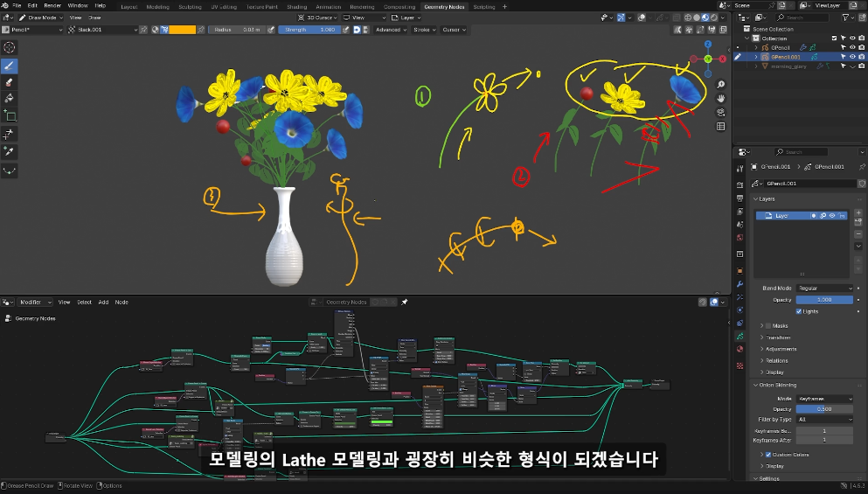The height and width of the screenshot is (494, 868).
Task: Pick the Fill bucket tool
Action: [10, 98]
